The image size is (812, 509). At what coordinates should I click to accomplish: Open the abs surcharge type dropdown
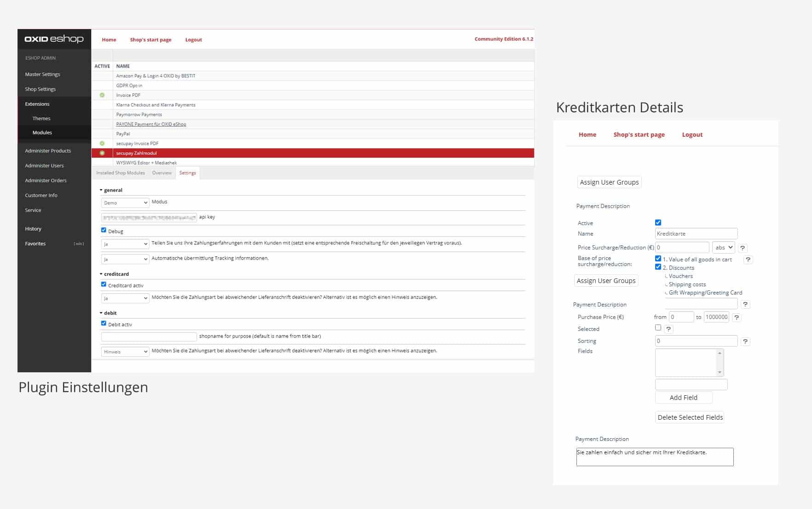[x=723, y=248]
